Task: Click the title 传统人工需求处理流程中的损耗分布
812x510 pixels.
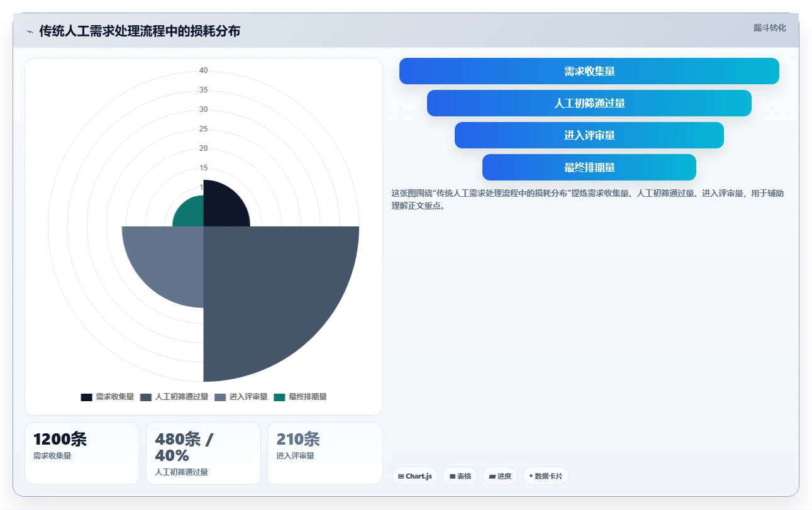Action: tap(140, 31)
